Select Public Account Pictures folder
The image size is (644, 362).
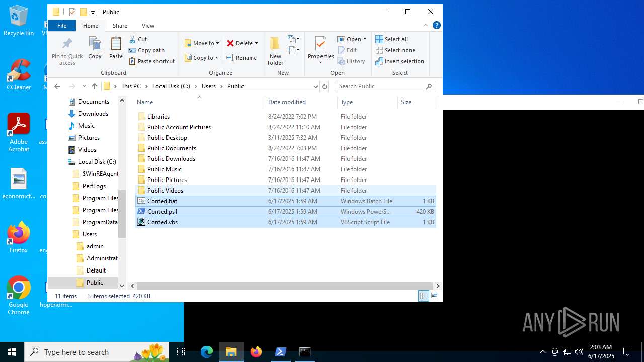pyautogui.click(x=285, y=127)
